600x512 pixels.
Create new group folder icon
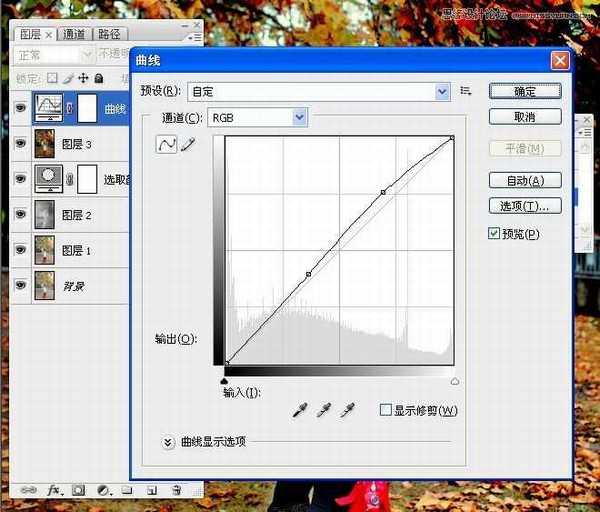(x=127, y=490)
